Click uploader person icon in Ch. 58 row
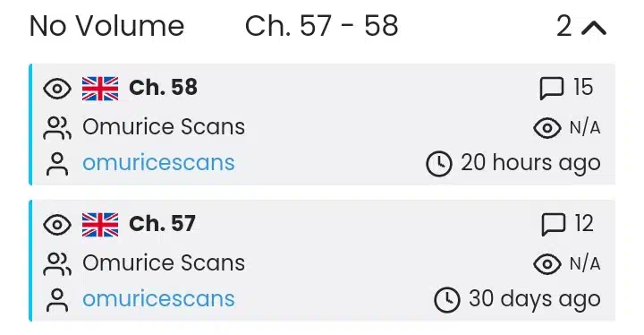The image size is (644, 335). click(x=57, y=164)
